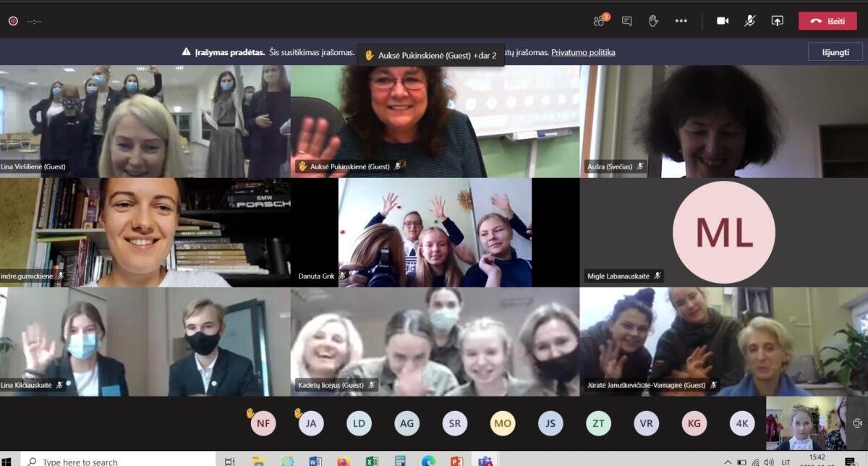Click the raised hands notification popup
The height and width of the screenshot is (466, 868).
click(430, 55)
